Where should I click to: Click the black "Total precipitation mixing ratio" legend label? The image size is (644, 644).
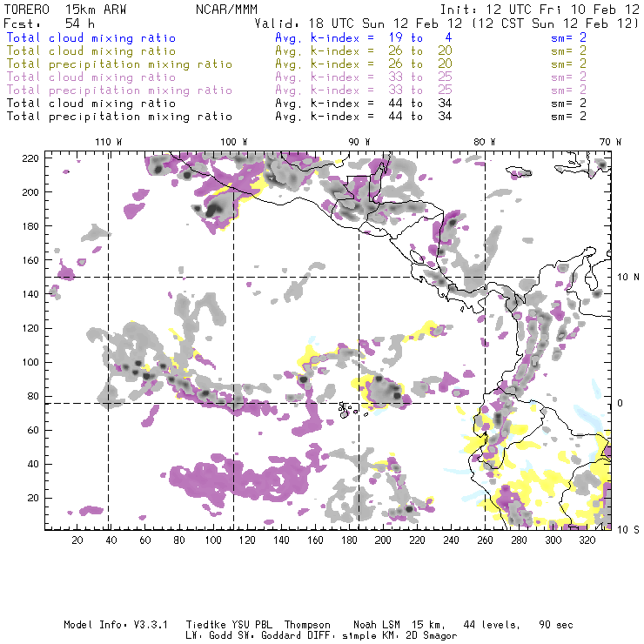click(119, 117)
